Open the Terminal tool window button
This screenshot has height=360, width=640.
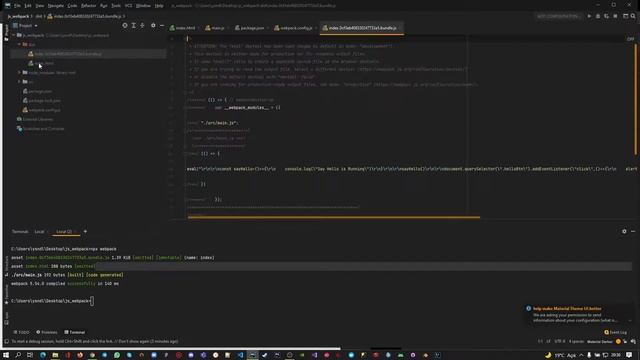pos(75,332)
